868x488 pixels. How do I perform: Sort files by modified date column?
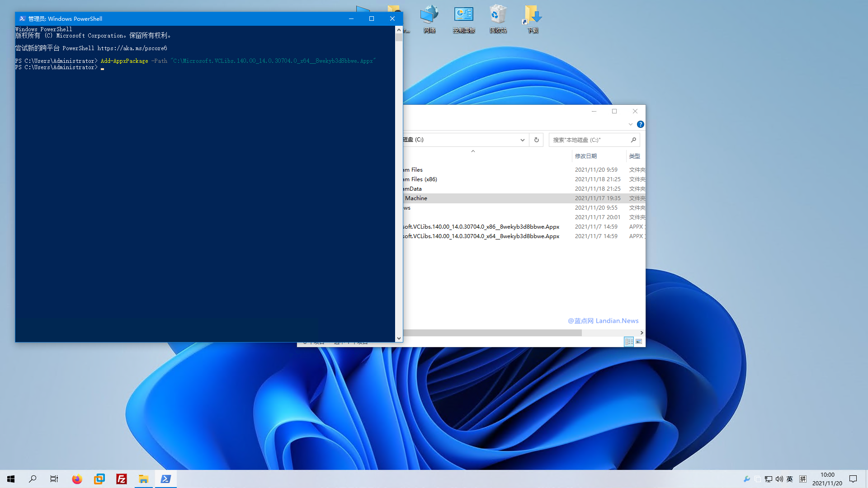coord(586,156)
